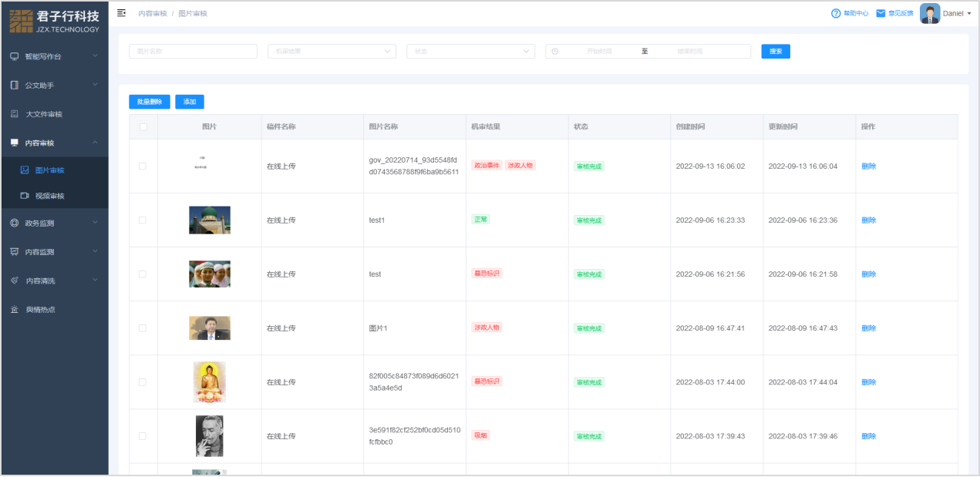Check the 3e591f82cf25 row checkbox
Viewport: 980px width, 477px height.
pos(143,435)
